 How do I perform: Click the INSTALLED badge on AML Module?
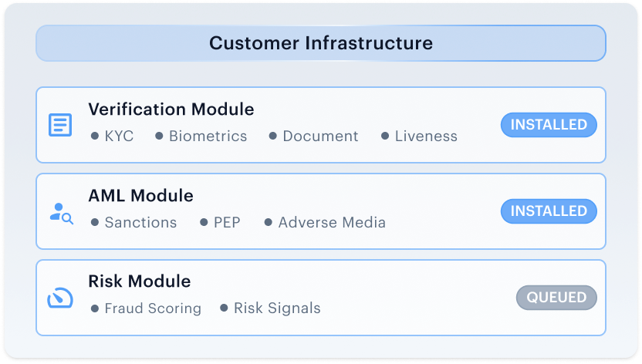549,211
